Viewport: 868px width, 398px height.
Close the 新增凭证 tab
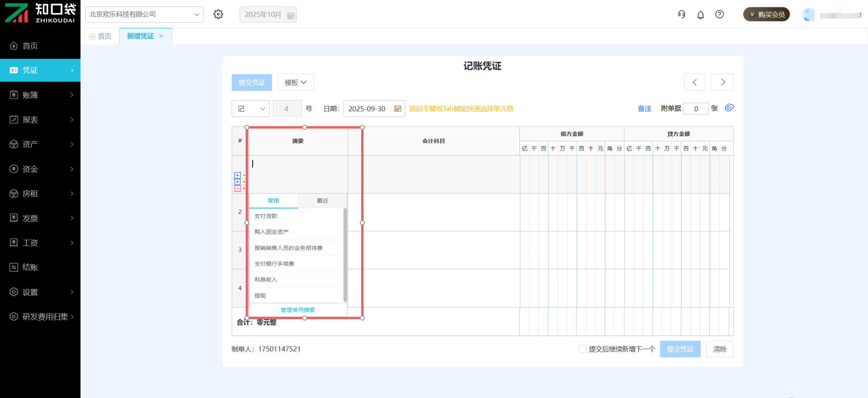(x=161, y=36)
